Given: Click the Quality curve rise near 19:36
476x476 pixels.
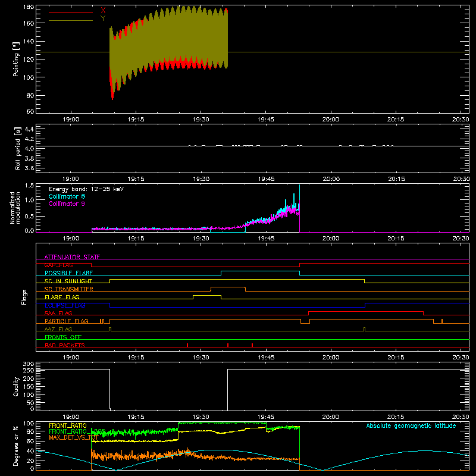Looking at the screenshot, I should 228,390.
